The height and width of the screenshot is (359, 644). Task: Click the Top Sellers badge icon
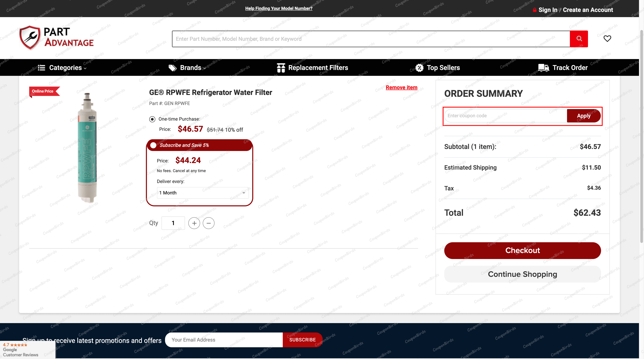419,68
